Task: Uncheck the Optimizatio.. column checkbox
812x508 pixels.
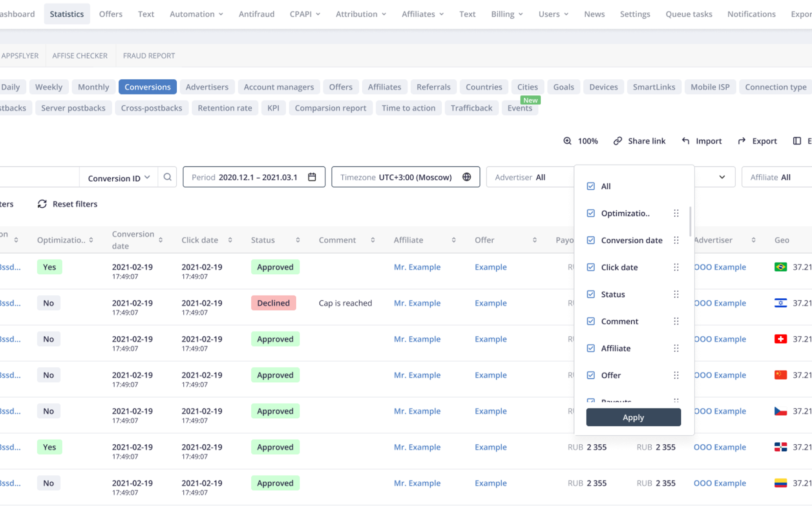Action: click(x=591, y=213)
